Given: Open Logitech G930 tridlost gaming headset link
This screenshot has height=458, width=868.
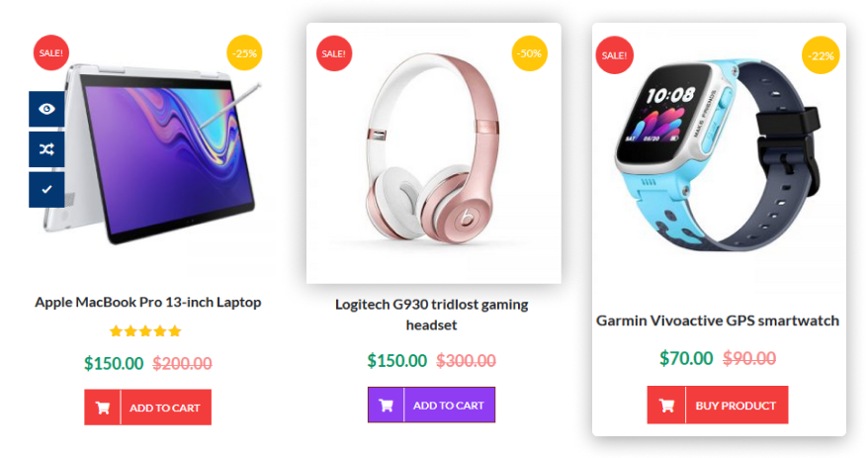Looking at the screenshot, I should 431,315.
